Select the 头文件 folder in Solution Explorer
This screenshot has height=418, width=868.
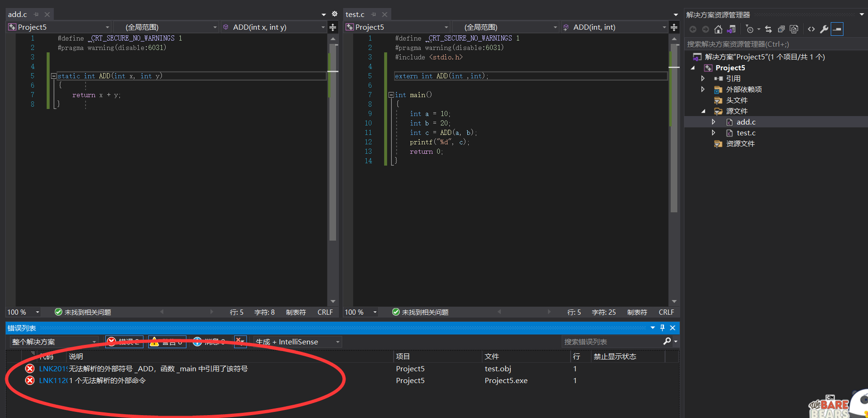(x=737, y=100)
